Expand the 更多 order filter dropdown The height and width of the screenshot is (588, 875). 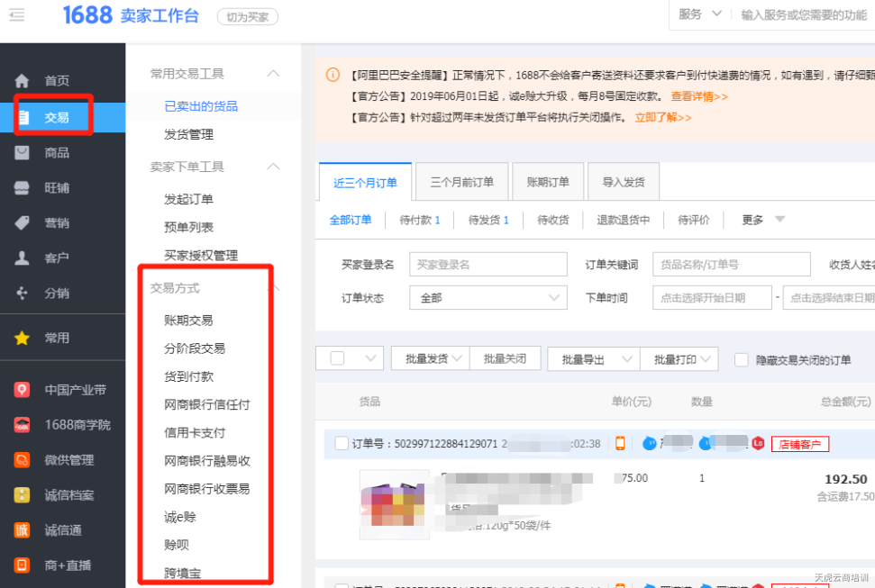(763, 220)
